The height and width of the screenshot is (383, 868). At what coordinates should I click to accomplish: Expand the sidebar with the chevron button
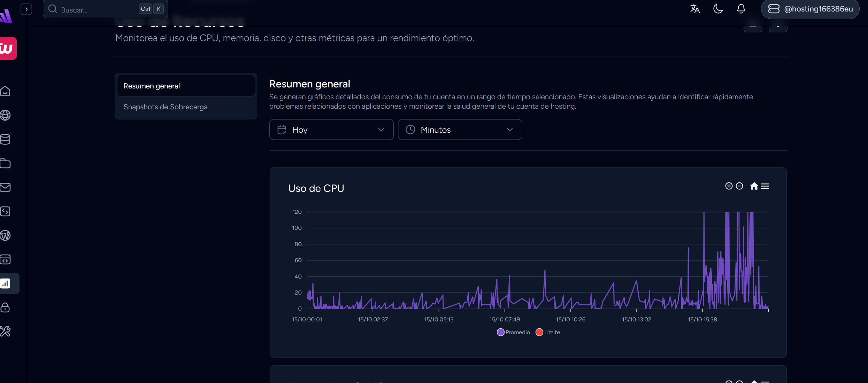(26, 9)
